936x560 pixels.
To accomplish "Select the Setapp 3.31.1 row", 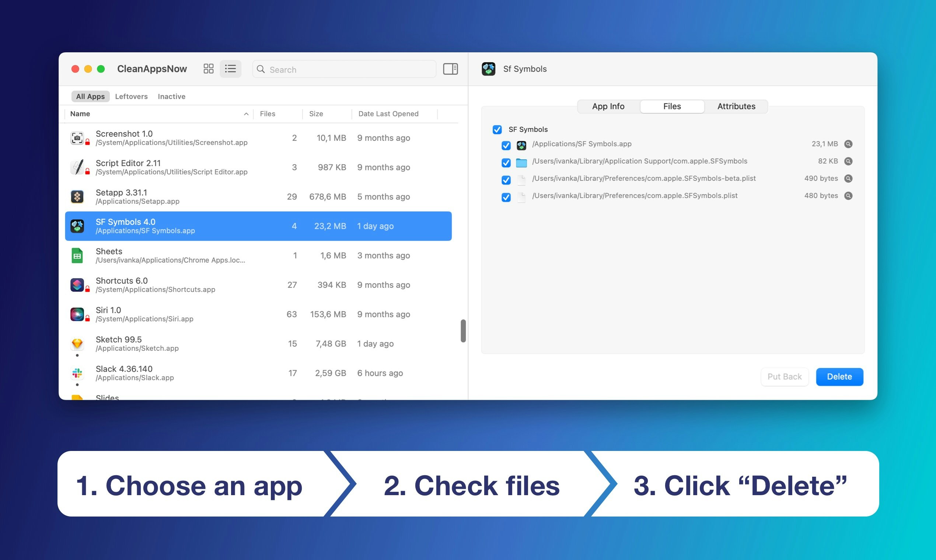I will 258,197.
